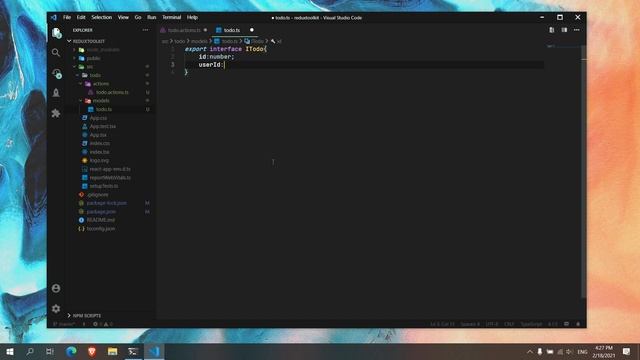
Task: Expand the NPM SCRIPTS section
Action: coord(69,316)
